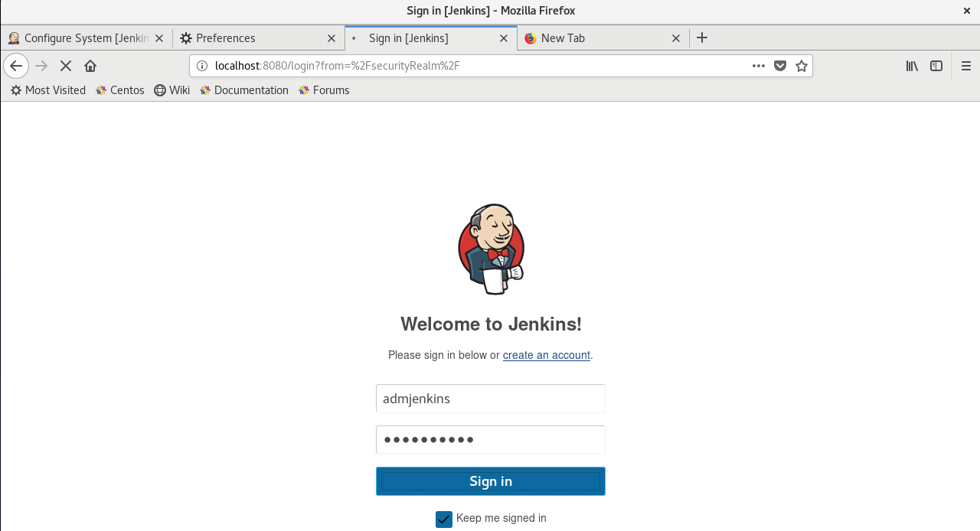Open the Library history and bookmarks

912,66
